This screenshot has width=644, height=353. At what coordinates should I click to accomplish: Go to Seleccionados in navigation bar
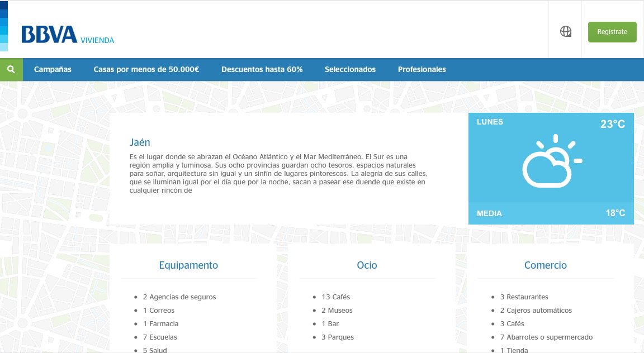click(350, 69)
